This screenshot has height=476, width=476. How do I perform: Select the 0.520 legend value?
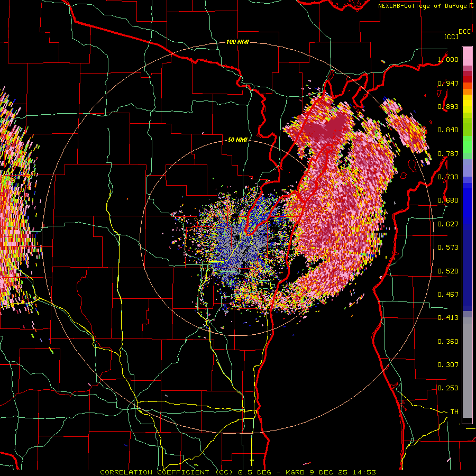point(448,271)
